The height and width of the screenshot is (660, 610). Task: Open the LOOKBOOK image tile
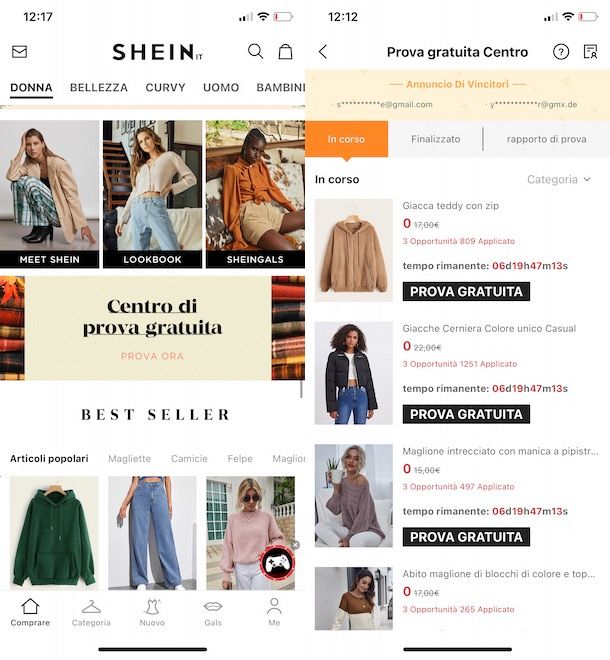click(x=152, y=194)
